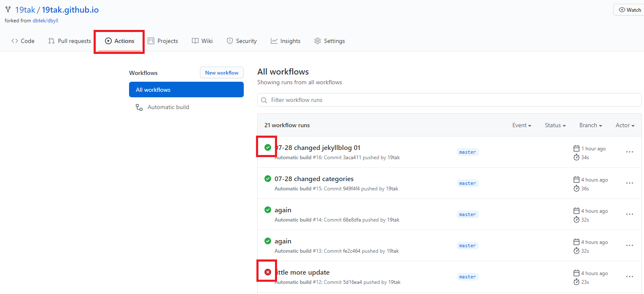The image size is (644, 294).
Task: Open the Branch filter dropdown
Action: point(590,125)
